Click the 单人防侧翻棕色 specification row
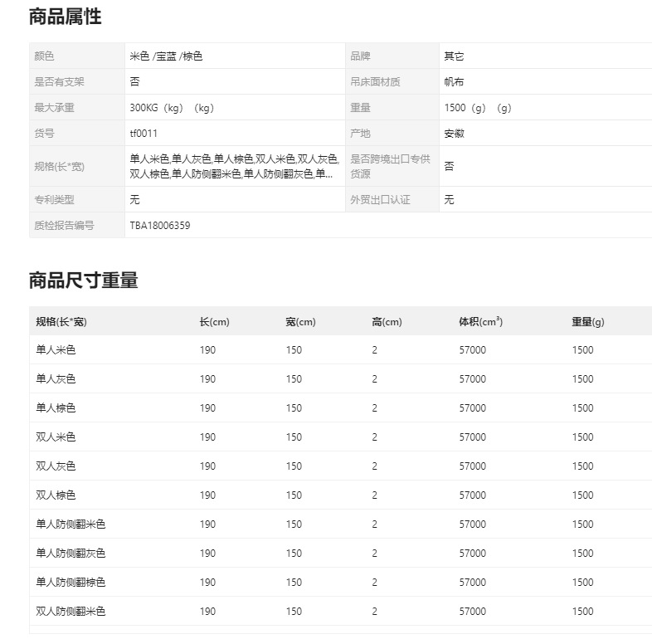 click(x=341, y=582)
